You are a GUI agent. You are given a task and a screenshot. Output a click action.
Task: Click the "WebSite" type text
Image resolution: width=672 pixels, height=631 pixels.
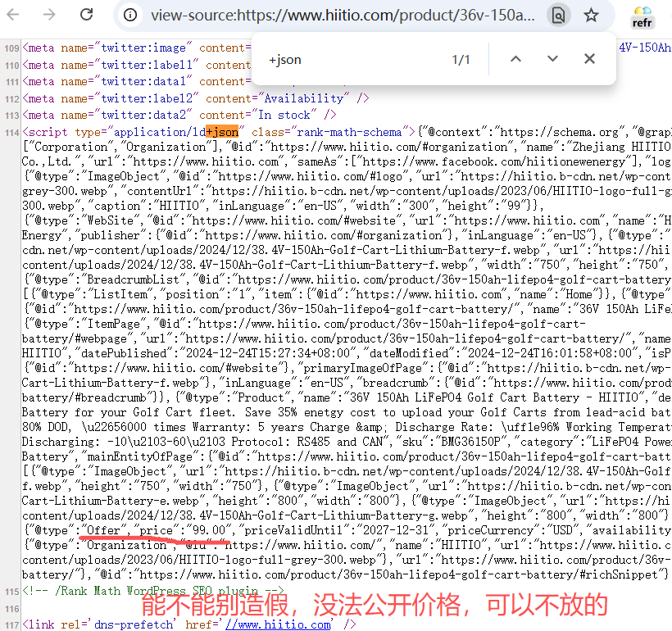click(110, 220)
